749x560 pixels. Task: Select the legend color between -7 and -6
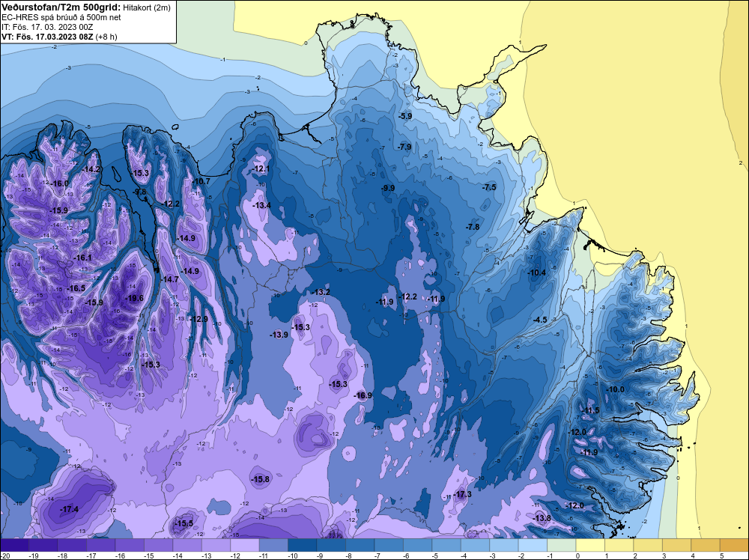point(389,544)
